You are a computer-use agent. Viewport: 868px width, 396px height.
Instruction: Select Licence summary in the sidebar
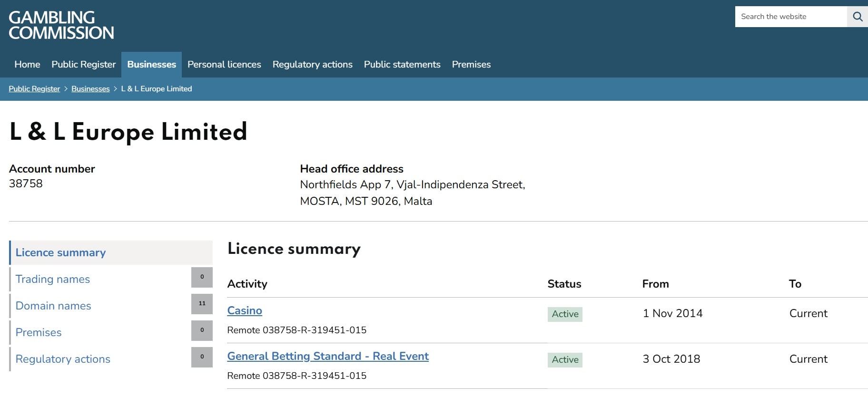(60, 252)
